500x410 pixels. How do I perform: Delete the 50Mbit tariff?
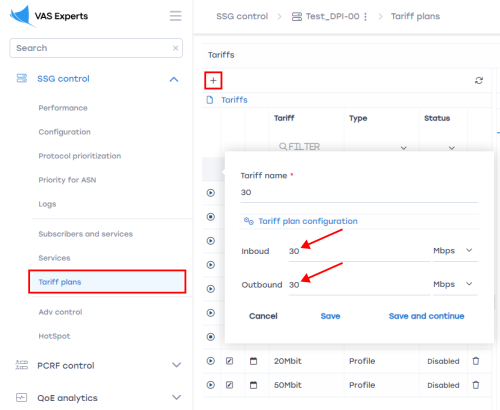[476, 385]
